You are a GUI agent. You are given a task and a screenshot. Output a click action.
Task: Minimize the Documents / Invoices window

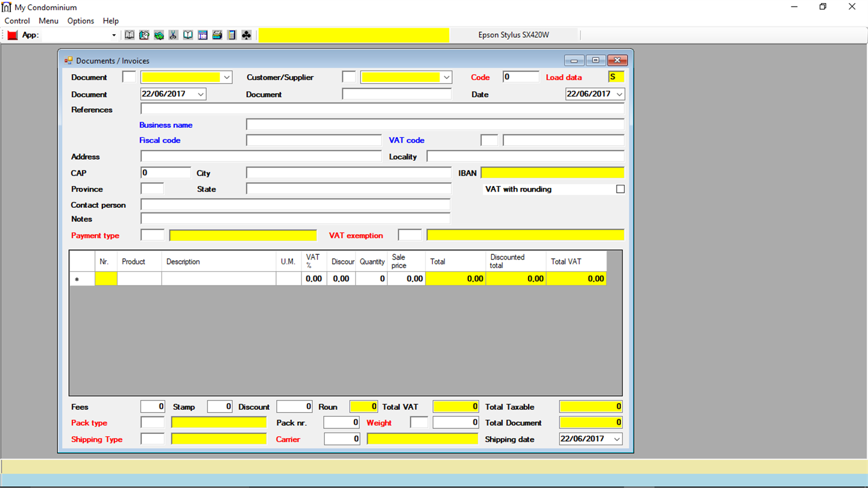tap(574, 60)
